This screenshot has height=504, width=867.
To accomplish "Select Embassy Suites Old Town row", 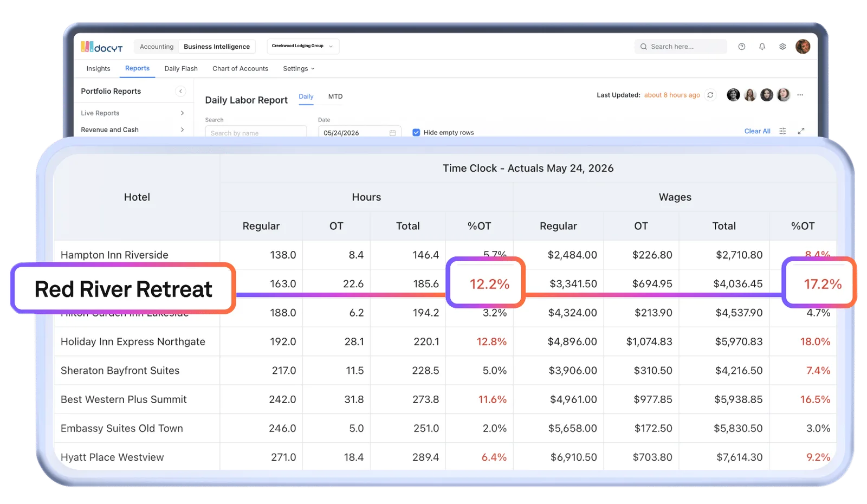I will click(x=122, y=428).
